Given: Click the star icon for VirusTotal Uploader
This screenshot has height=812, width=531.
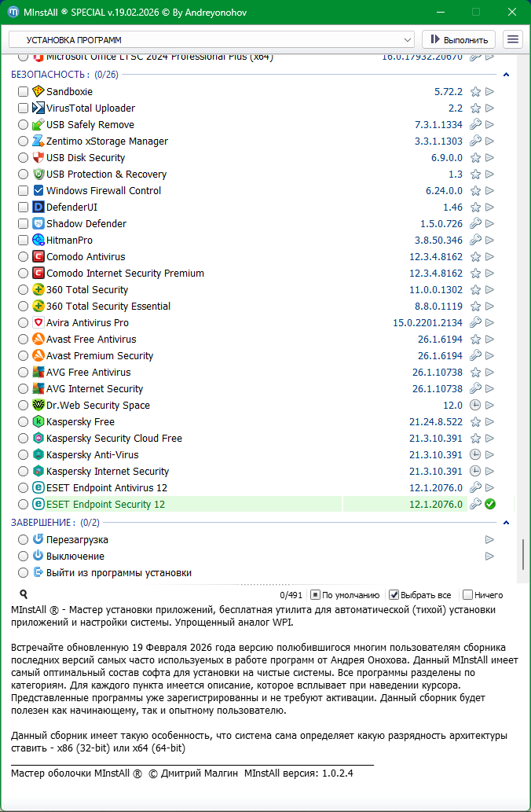Looking at the screenshot, I should tap(475, 108).
